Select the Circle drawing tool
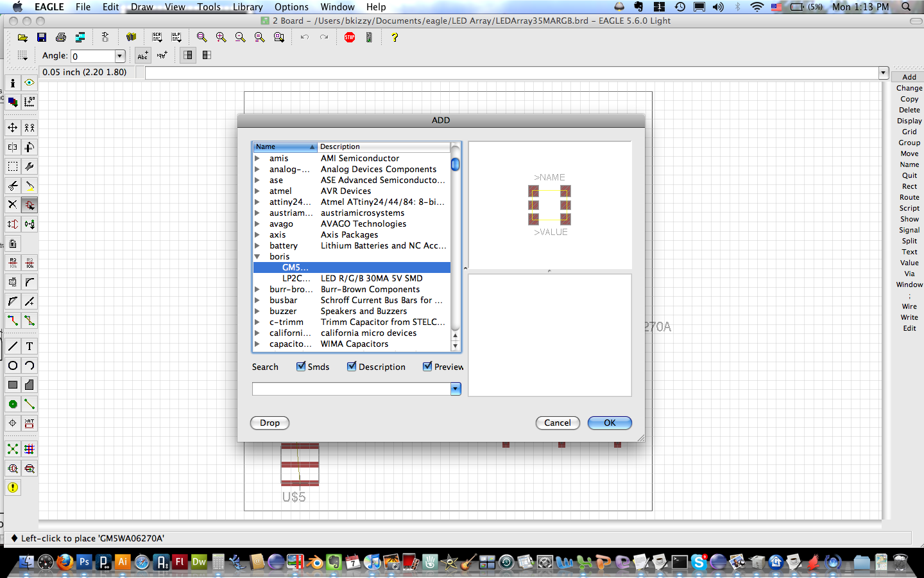 [13, 365]
